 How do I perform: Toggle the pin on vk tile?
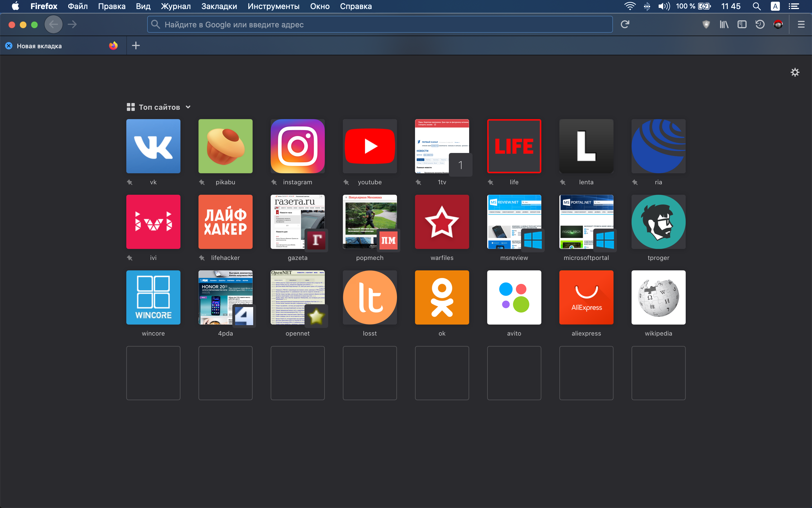129,182
